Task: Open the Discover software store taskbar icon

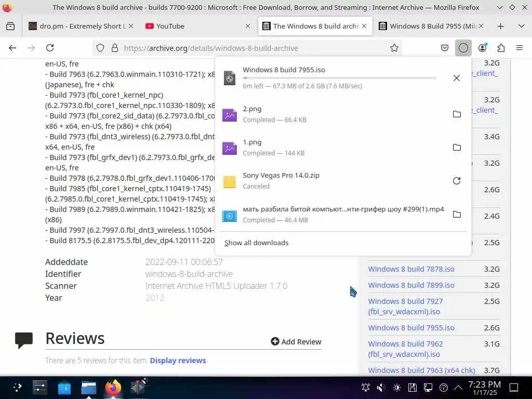Action: click(x=64, y=388)
